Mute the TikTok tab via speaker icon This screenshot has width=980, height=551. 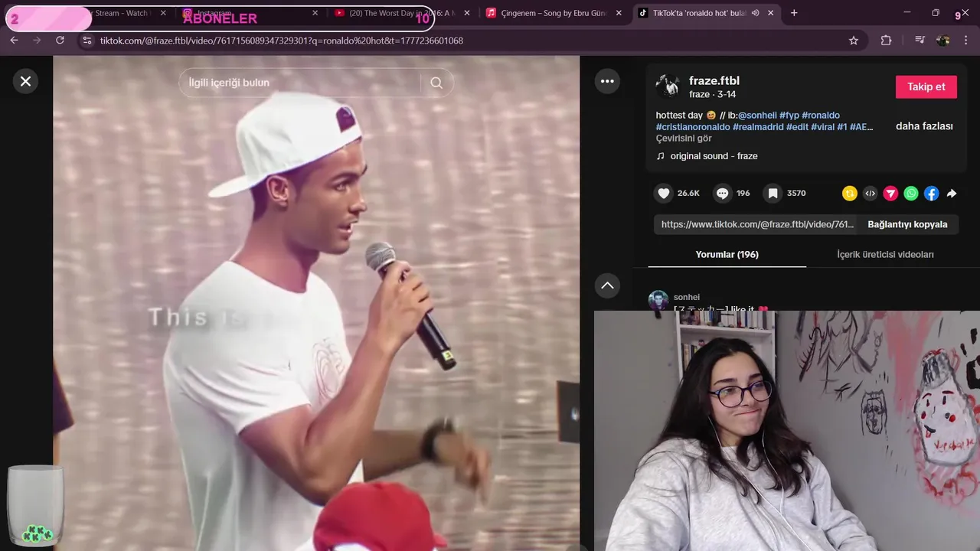755,13
